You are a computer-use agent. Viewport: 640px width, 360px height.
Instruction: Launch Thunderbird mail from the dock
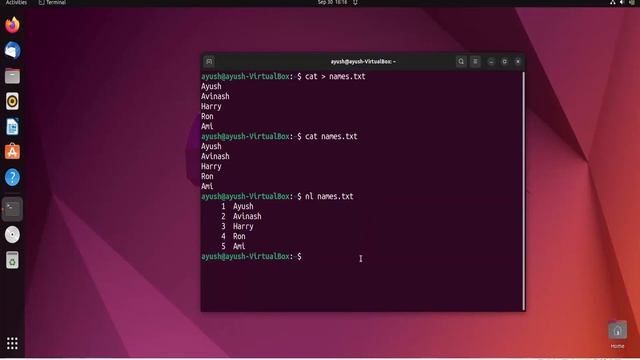point(12,51)
